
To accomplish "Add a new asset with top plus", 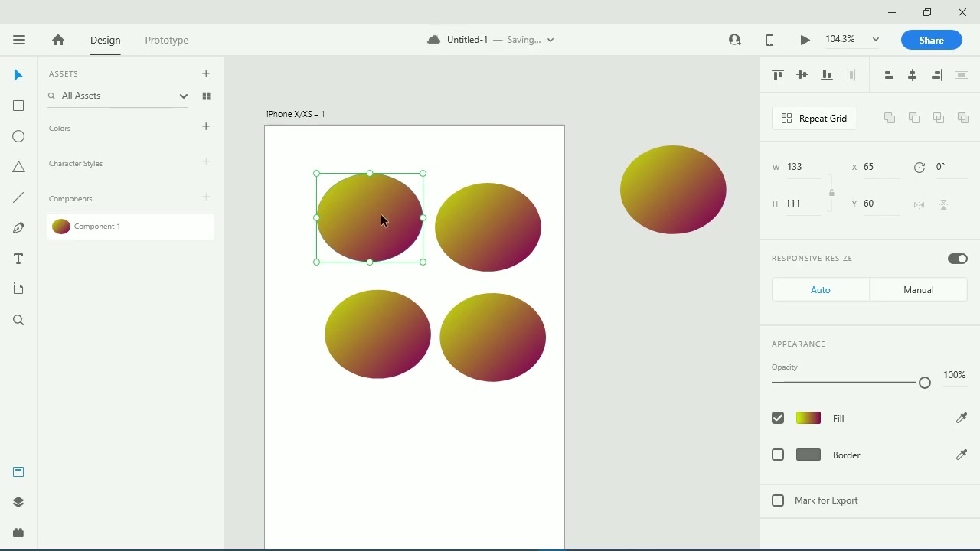I will click(206, 73).
